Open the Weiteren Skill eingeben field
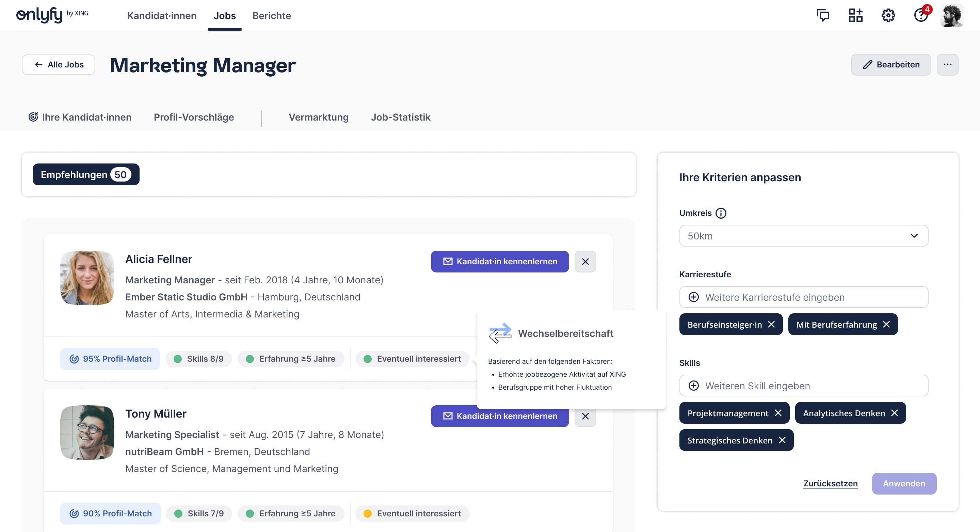 pos(803,386)
